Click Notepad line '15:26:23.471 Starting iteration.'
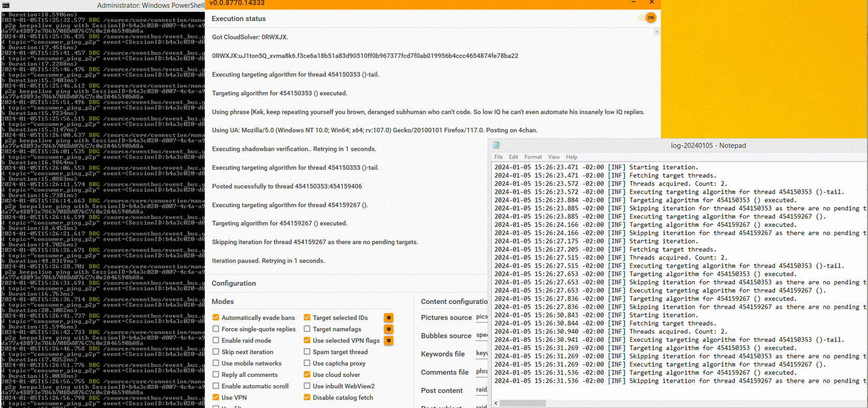868x408 pixels. click(596, 167)
